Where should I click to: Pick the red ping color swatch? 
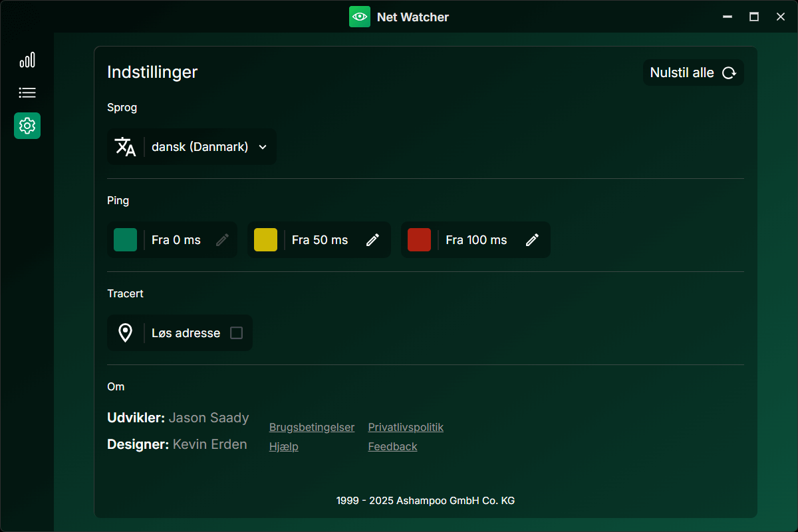coord(419,239)
